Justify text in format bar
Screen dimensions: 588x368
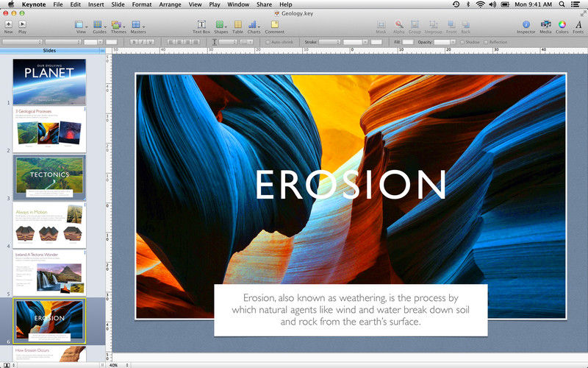point(196,43)
